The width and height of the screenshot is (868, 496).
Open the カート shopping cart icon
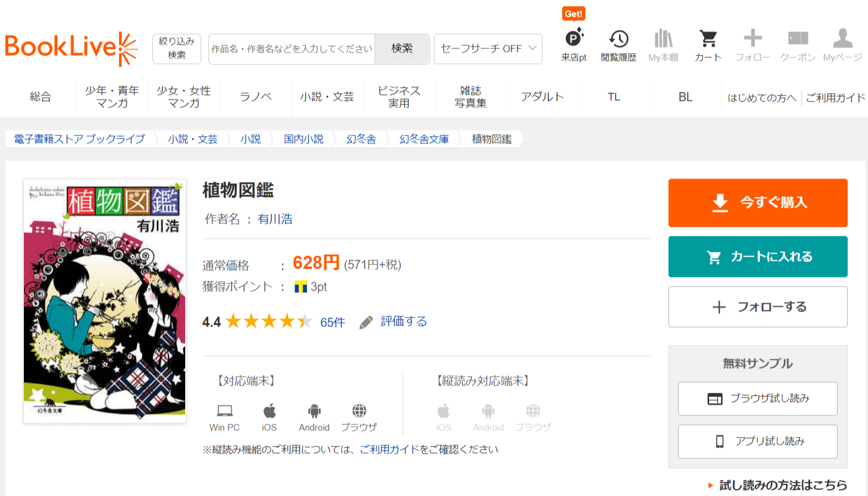click(x=708, y=39)
